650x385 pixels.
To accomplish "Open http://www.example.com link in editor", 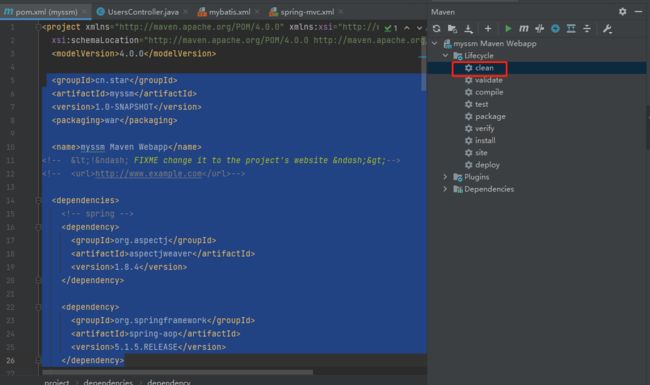I will (x=148, y=174).
